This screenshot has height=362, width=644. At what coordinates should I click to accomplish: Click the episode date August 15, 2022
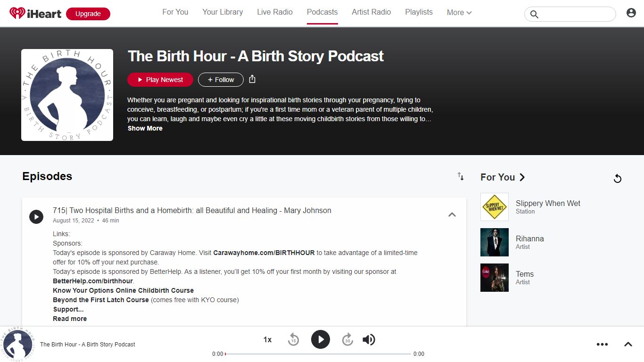[x=73, y=221]
